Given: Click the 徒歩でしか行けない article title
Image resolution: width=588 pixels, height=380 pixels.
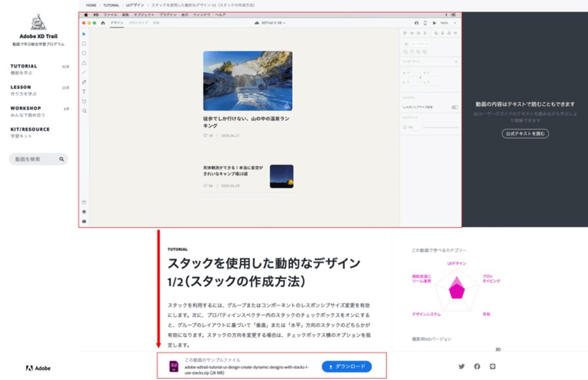Looking at the screenshot, I should pos(246,122).
